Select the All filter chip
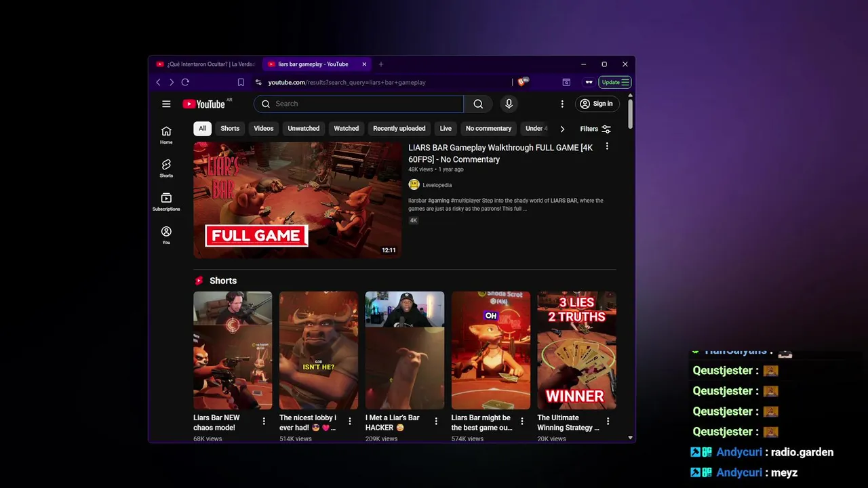The height and width of the screenshot is (488, 868). point(202,129)
